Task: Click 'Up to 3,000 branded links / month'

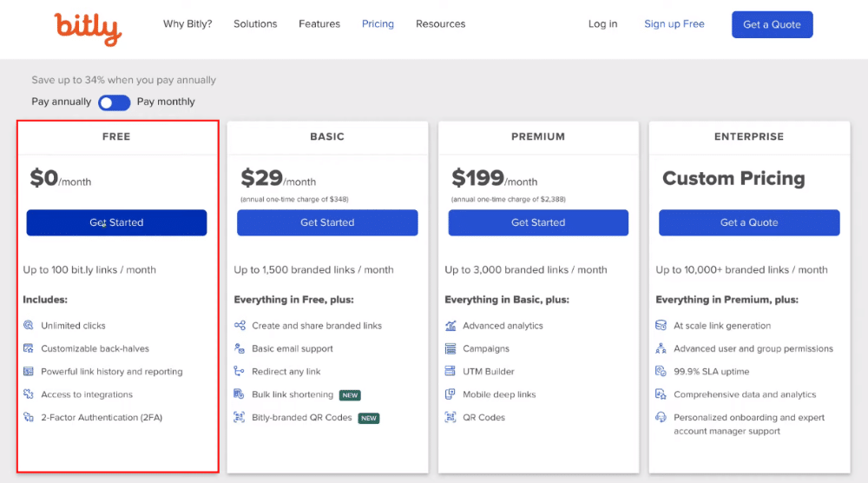Action: [x=526, y=270]
